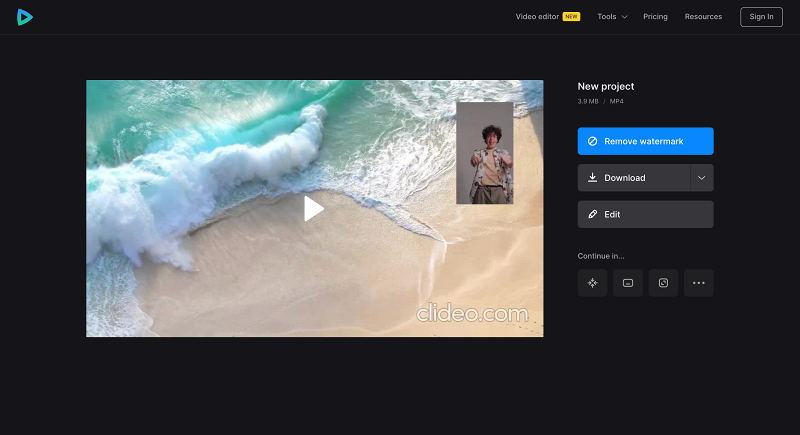
Task: Continue in the compress tool icon
Action: tap(592, 283)
